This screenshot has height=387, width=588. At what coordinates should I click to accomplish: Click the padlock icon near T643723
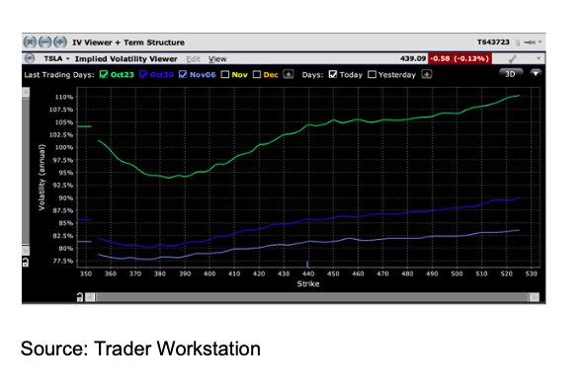[x=518, y=42]
